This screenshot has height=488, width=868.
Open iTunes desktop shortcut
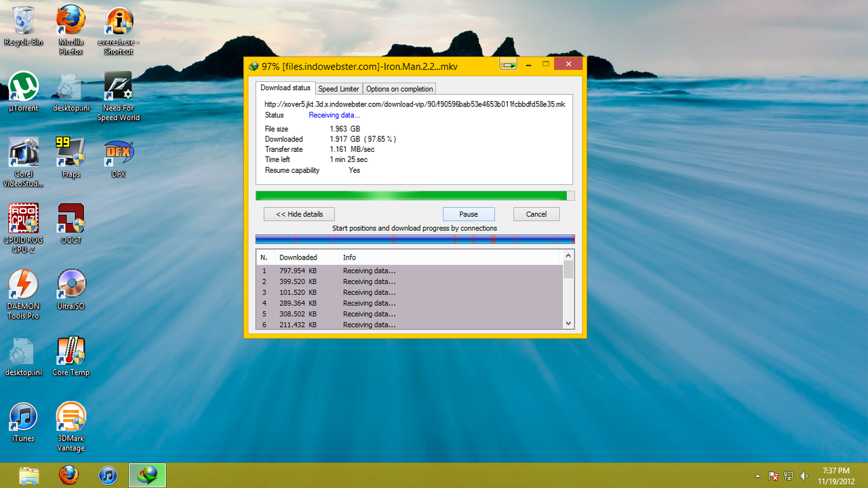pos(23,422)
